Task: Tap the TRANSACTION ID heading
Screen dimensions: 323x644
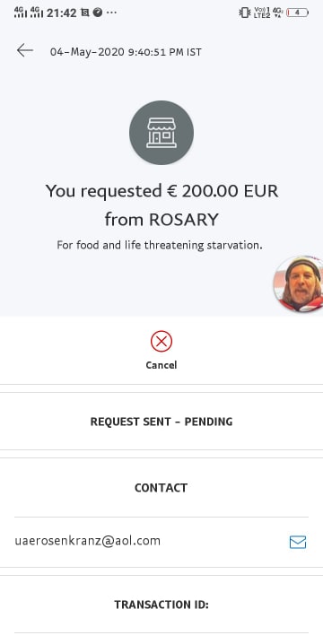Action: (x=161, y=605)
